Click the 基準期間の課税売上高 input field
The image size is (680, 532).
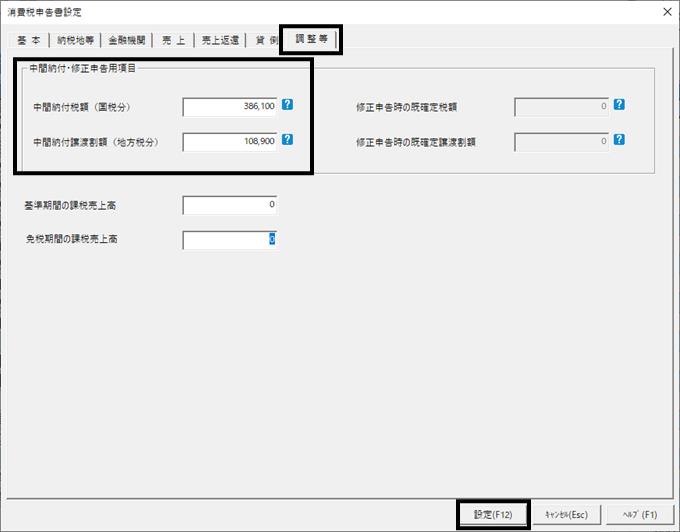tap(230, 205)
